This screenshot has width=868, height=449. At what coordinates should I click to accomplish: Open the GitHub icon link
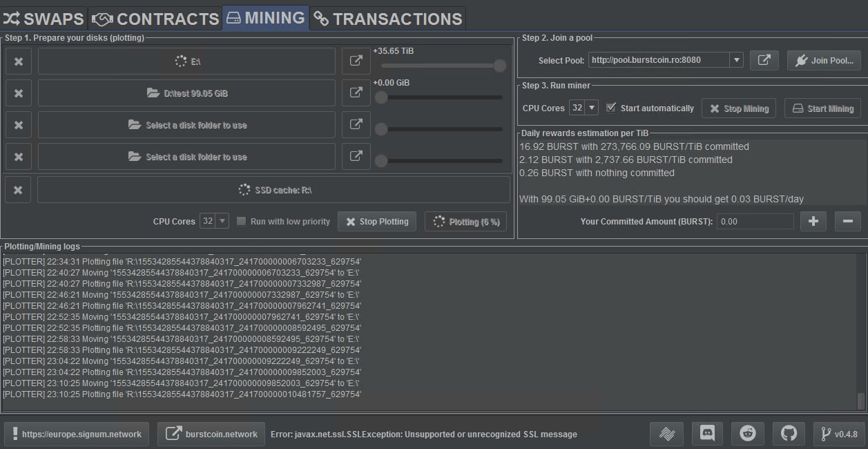[789, 434]
